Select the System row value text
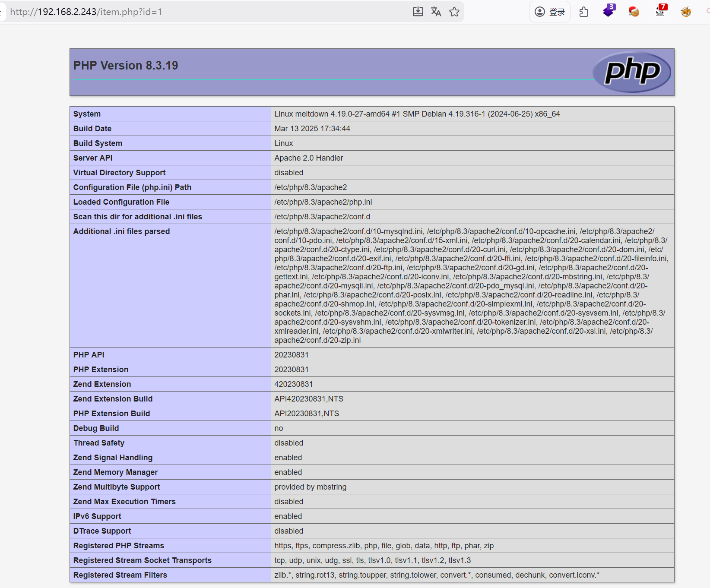Screen dimensions: 710x588 click(x=417, y=114)
